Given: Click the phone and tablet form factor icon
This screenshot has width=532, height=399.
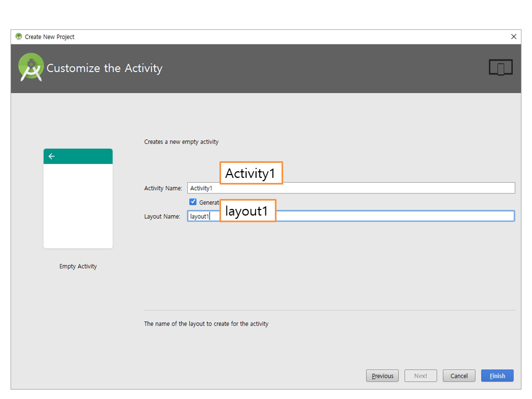Looking at the screenshot, I should [x=500, y=68].
